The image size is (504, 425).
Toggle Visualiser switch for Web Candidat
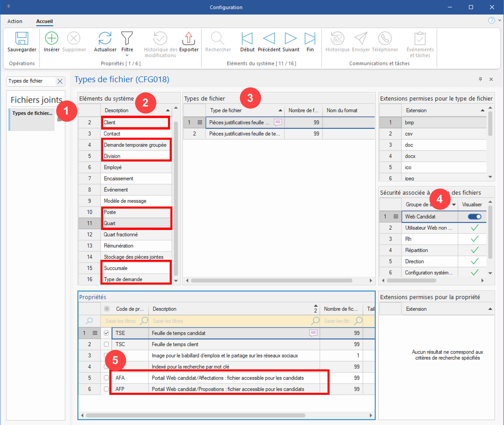tap(474, 217)
